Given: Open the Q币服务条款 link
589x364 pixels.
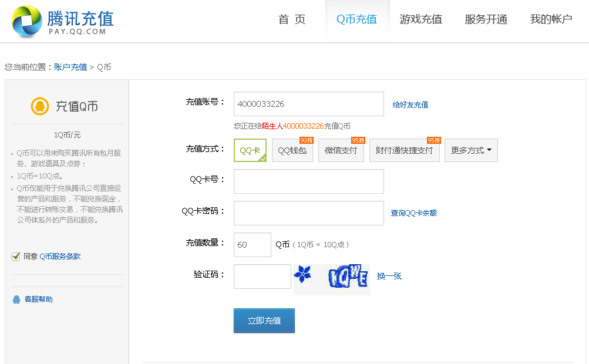Looking at the screenshot, I should click(60, 257).
